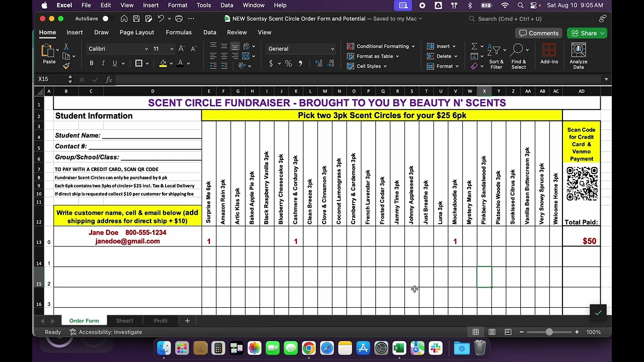Viewport: 644px width, 362px height.
Task: Open the Formulas ribbon tab
Action: coord(179,32)
